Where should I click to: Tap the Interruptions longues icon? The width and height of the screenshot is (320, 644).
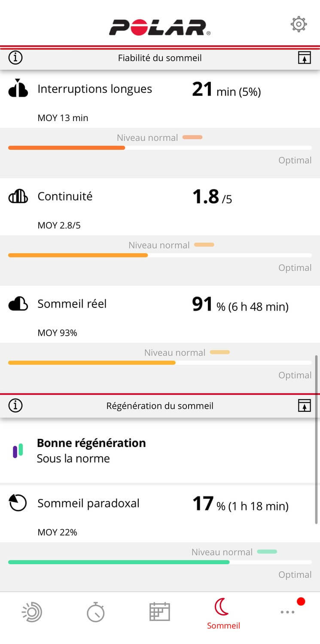(x=18, y=88)
